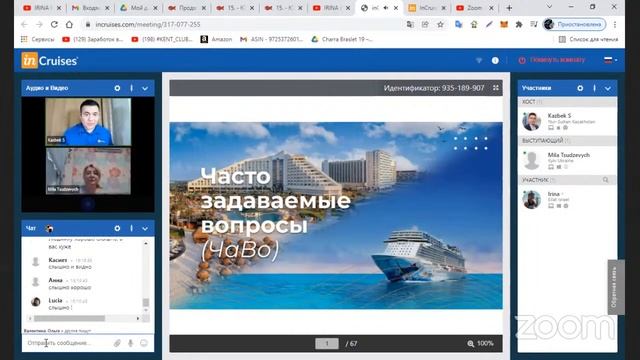640x360 pixels.
Task: Collapse the Participants panel
Action: (x=608, y=89)
